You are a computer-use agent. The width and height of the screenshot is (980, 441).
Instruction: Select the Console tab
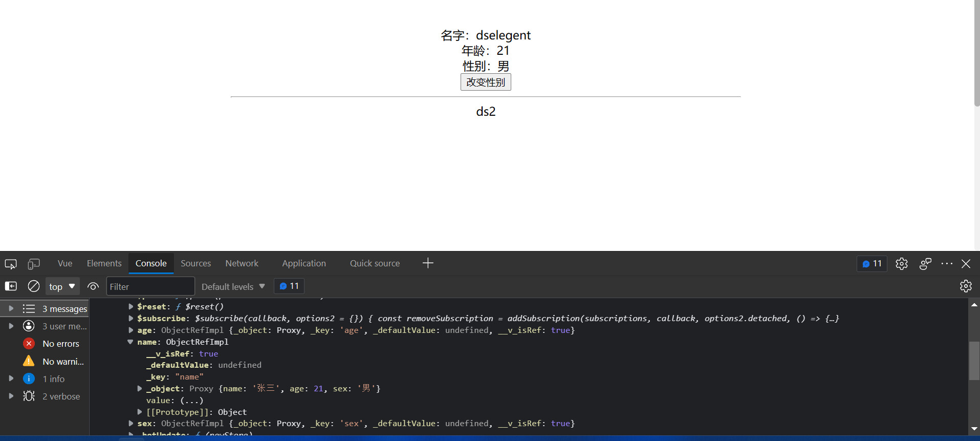tap(151, 263)
